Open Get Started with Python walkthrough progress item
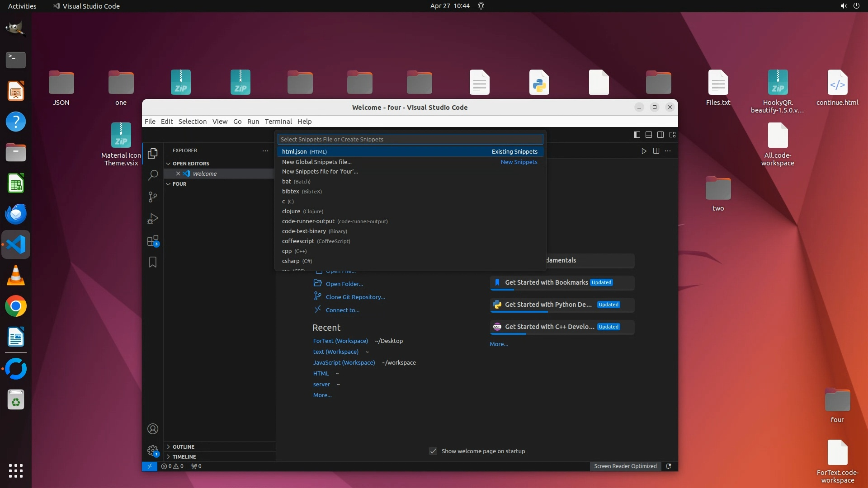This screenshot has width=868, height=488. (x=548, y=305)
